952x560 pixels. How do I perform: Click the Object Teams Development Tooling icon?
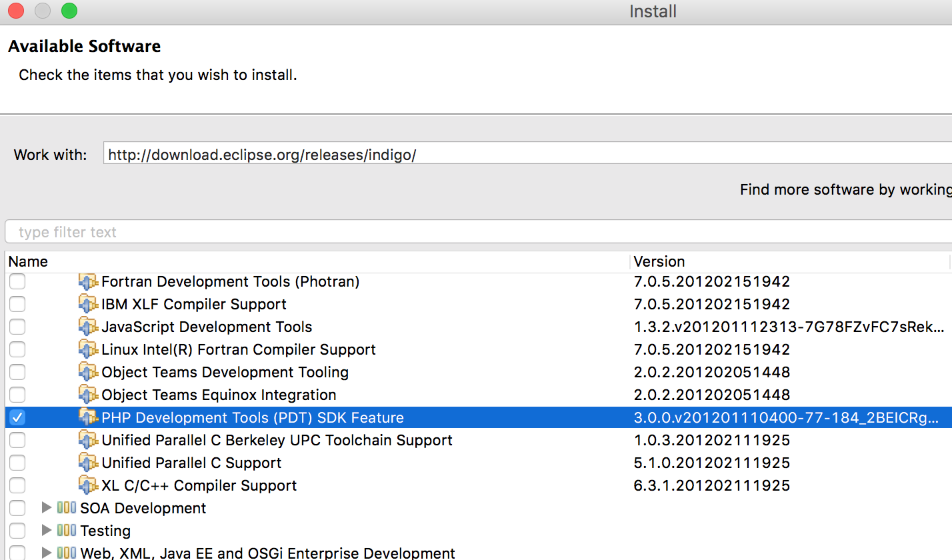pyautogui.click(x=88, y=373)
